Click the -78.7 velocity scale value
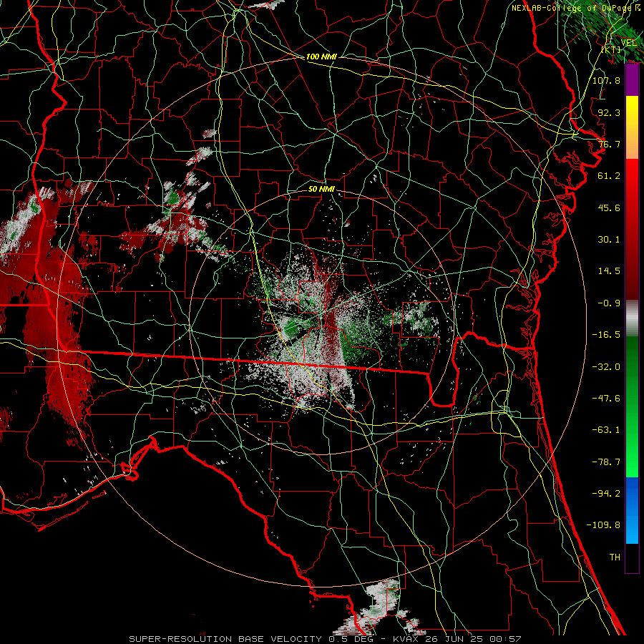 click(x=606, y=462)
